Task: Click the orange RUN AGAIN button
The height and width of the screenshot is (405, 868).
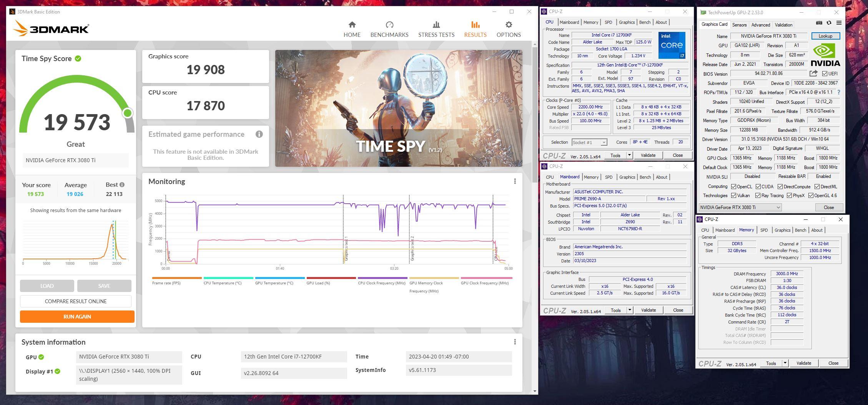Action: coord(77,317)
